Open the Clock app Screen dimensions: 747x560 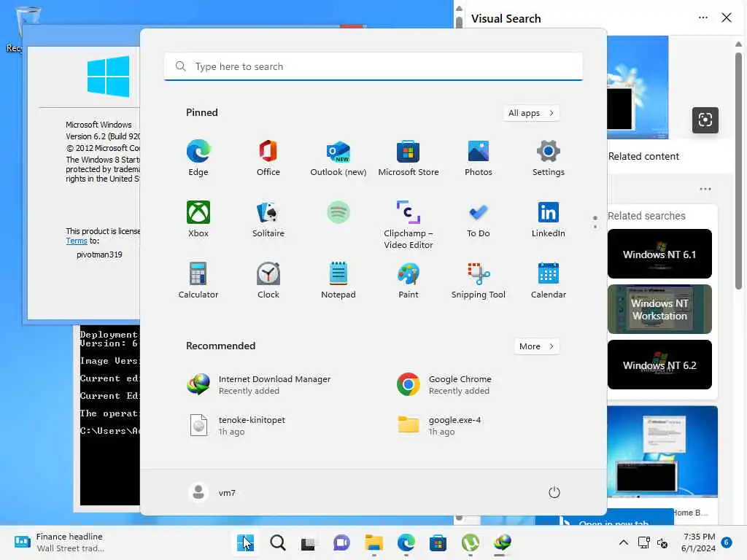click(x=268, y=281)
